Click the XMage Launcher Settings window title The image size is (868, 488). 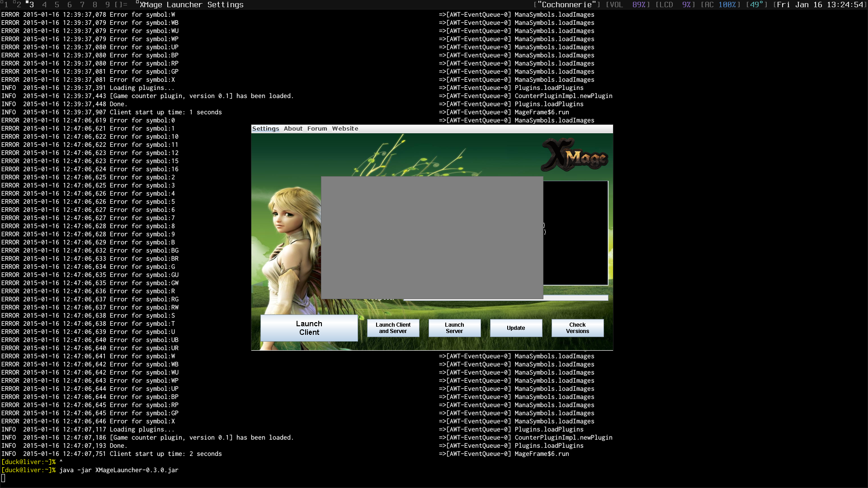pos(191,5)
